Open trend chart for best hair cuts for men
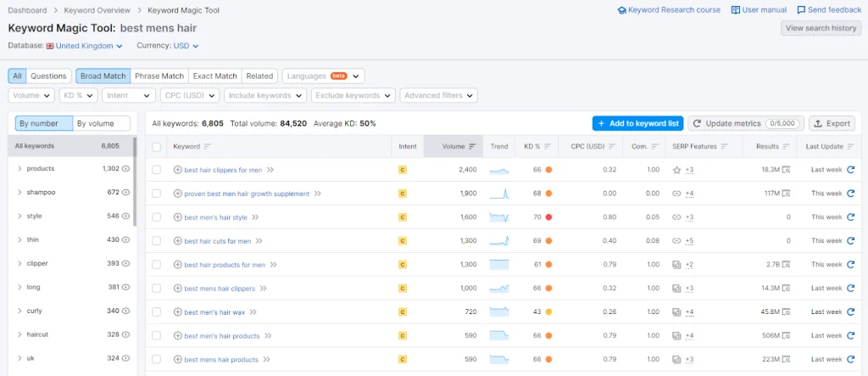The image size is (868, 376). click(498, 241)
